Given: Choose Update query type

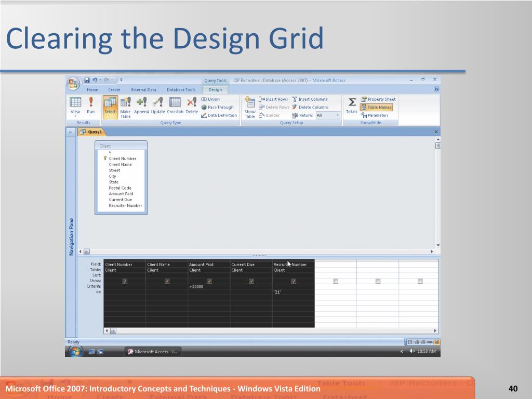Looking at the screenshot, I should click(x=158, y=105).
